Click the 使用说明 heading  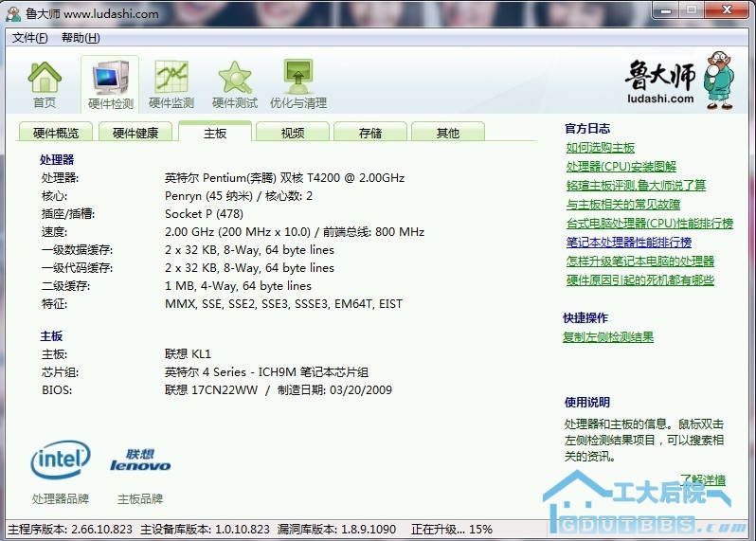tap(587, 402)
